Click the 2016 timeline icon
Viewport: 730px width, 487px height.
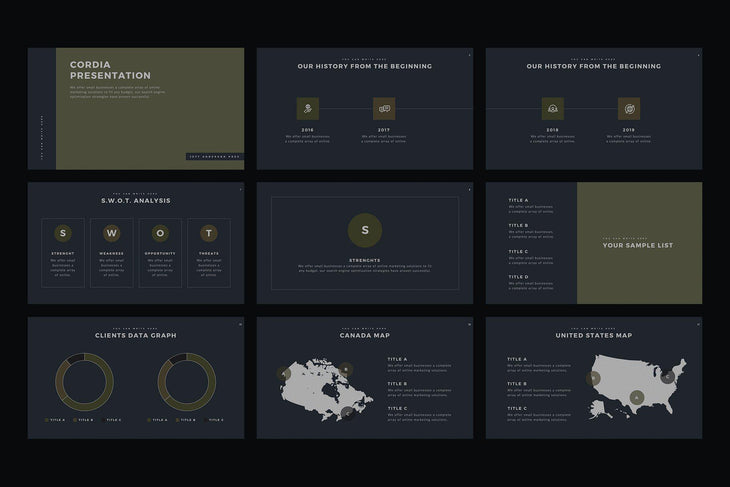pos(308,109)
